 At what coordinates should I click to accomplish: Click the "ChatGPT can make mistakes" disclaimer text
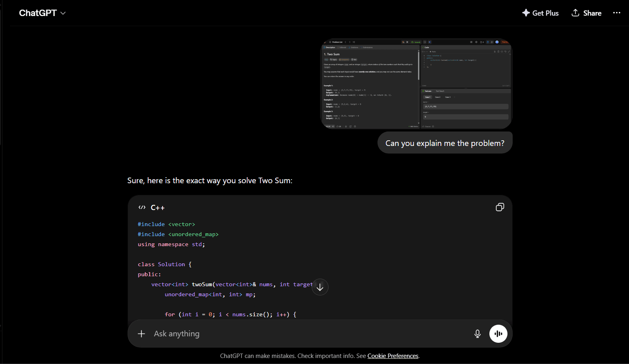pos(258,356)
